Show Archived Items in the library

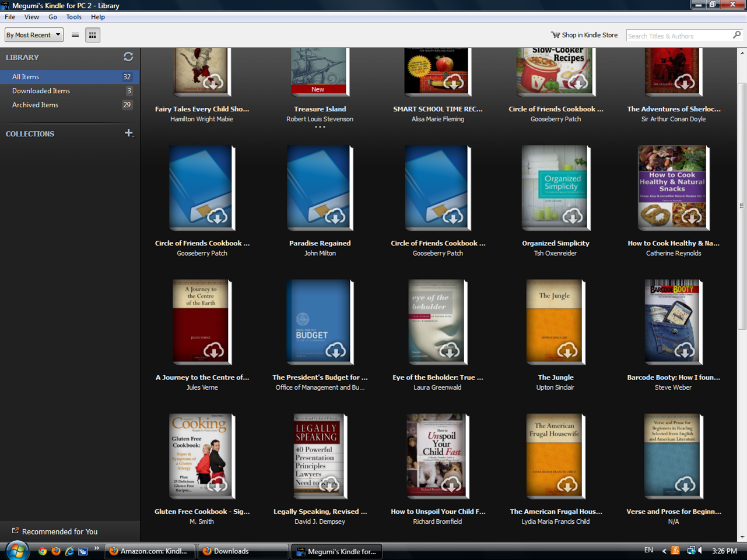coord(69,105)
